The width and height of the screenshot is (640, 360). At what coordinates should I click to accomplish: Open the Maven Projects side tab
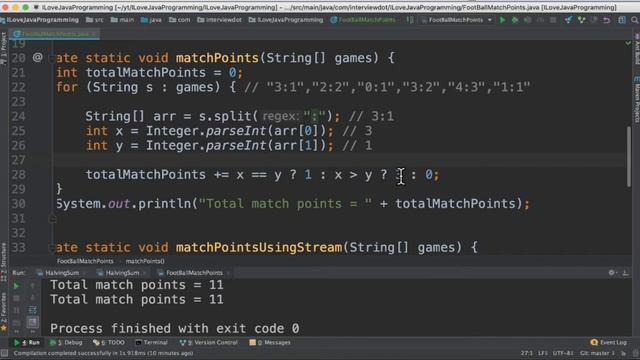coord(636,98)
